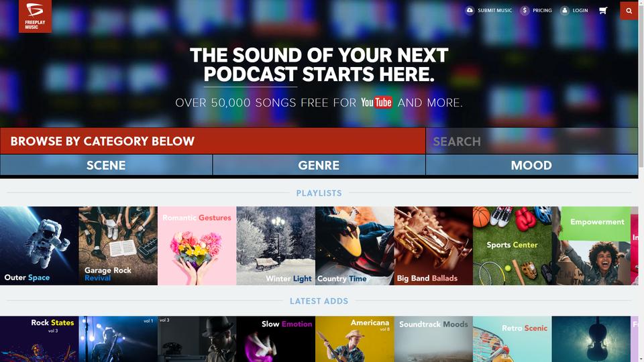Open the vol 1 concert guitarist album
Viewport: 644px width, 362px height.
[x=118, y=339]
